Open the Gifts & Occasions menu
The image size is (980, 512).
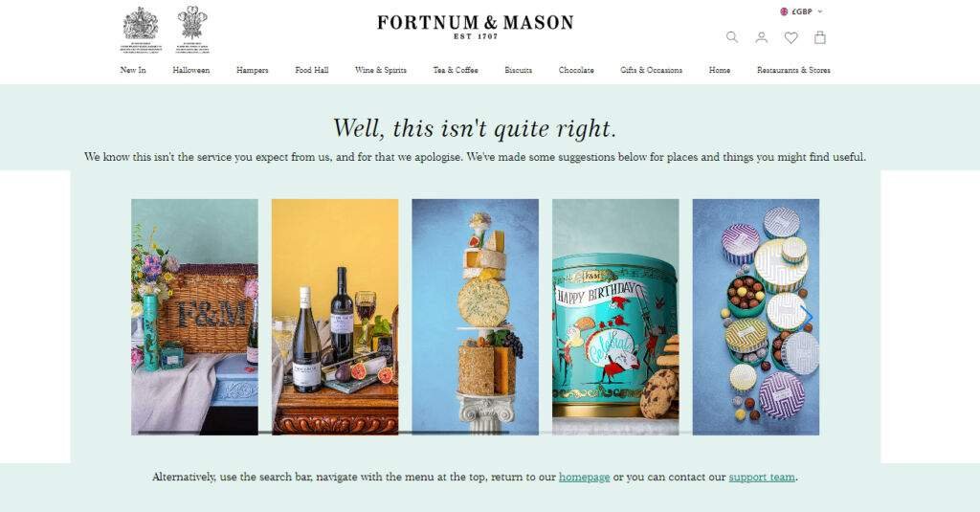click(x=651, y=70)
